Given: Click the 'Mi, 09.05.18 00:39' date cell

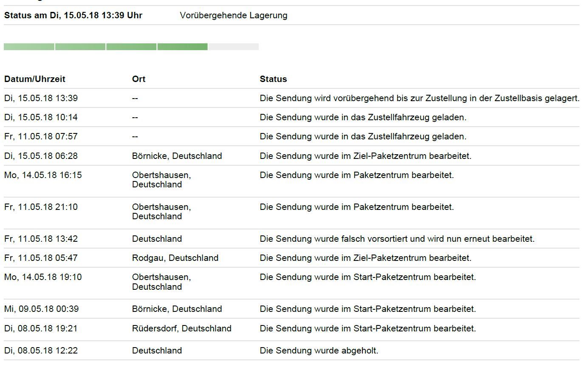Looking at the screenshot, I should 41,309.
